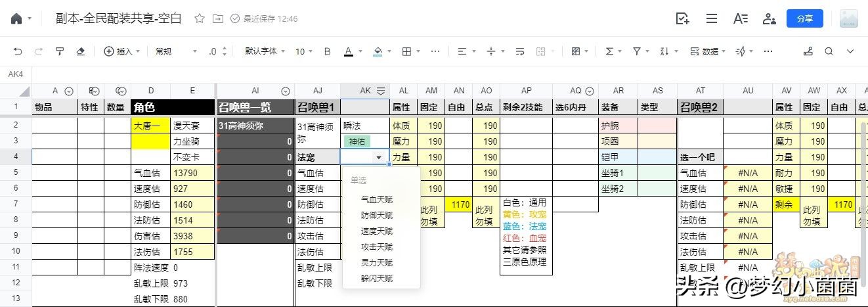Click the document title 副本-全民配装共享-空白

(118, 18)
